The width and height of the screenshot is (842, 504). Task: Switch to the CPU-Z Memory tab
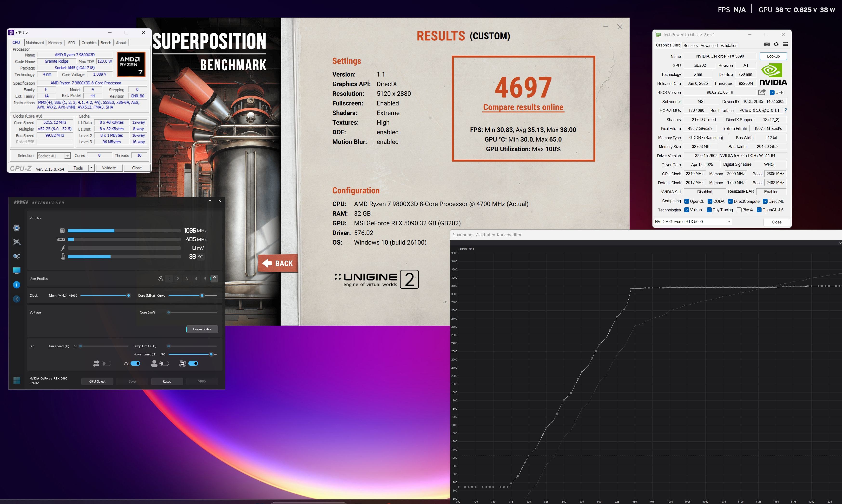click(x=55, y=43)
